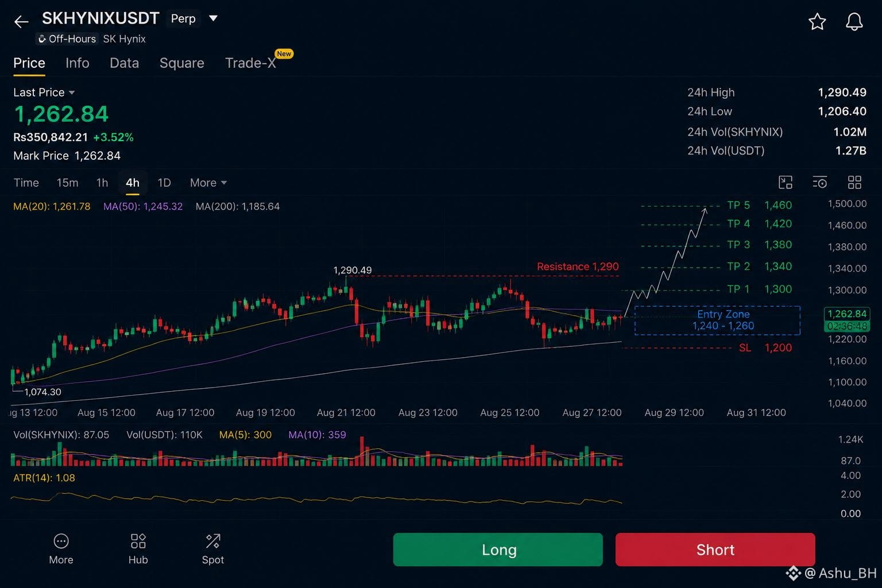Open a Long position
882x588 pixels.
point(498,550)
